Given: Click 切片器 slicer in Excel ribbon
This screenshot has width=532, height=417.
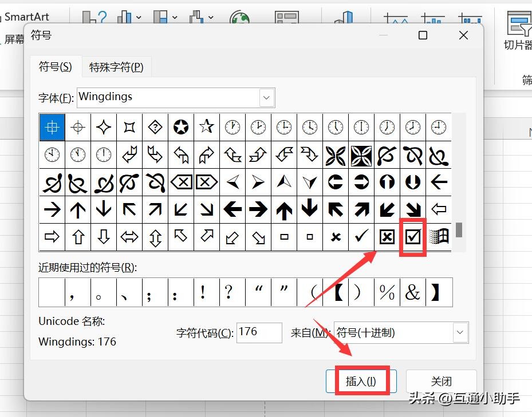Looking at the screenshot, I should coord(519,30).
